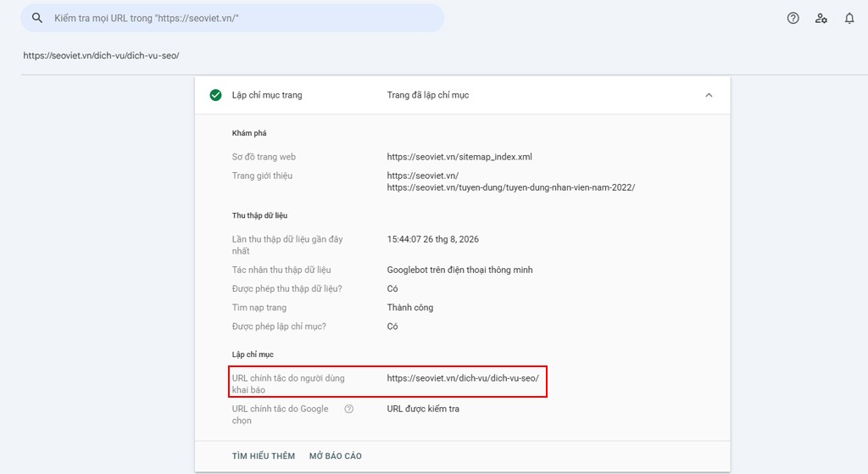
Task: Open the help question mark icon
Action: [x=793, y=19]
